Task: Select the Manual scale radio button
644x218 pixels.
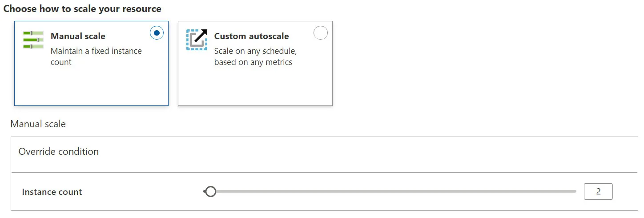Action: [157, 33]
